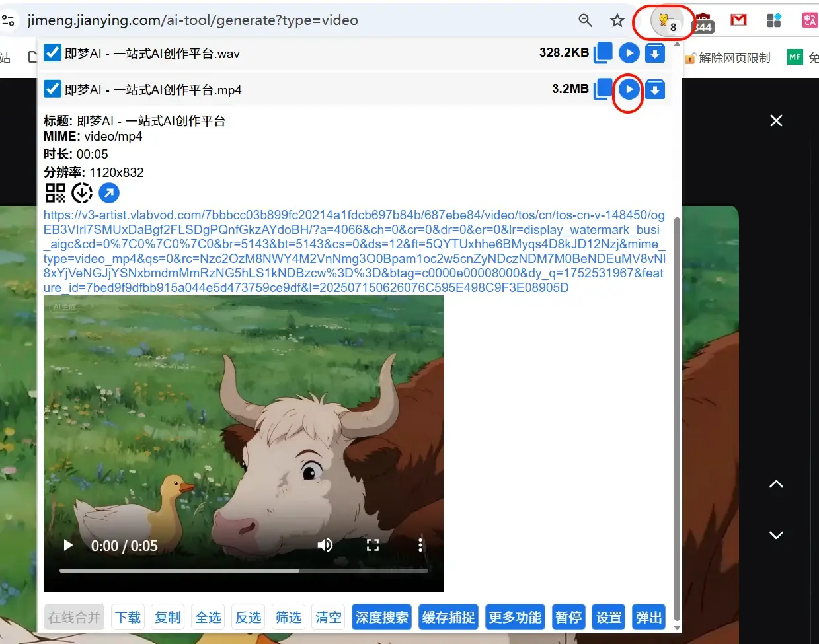
Task: Open the cat-catch extension icon
Action: (x=666, y=20)
